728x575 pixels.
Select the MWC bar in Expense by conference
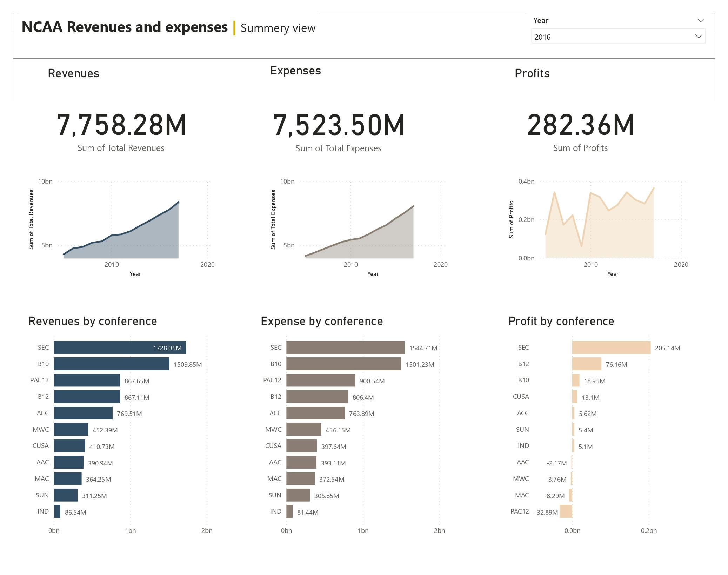point(303,429)
